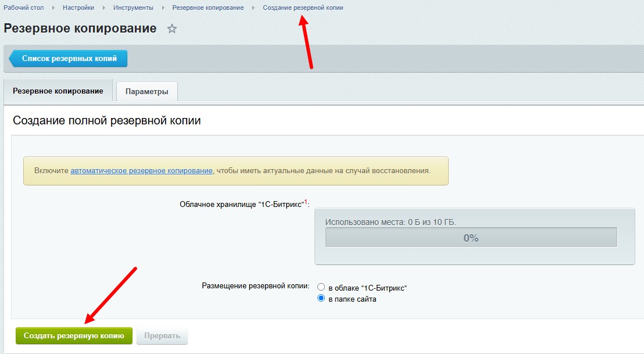Open 'Создание резервной копии' breadcrumb
The height and width of the screenshot is (354, 644).
pos(303,8)
